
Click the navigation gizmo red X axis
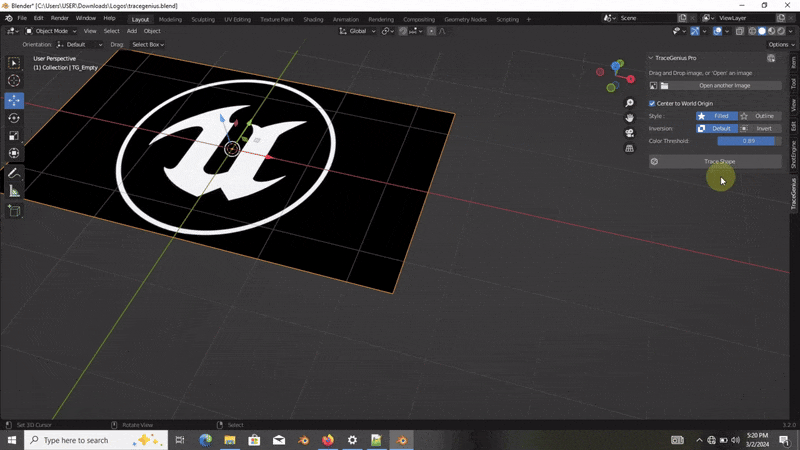pyautogui.click(x=631, y=79)
